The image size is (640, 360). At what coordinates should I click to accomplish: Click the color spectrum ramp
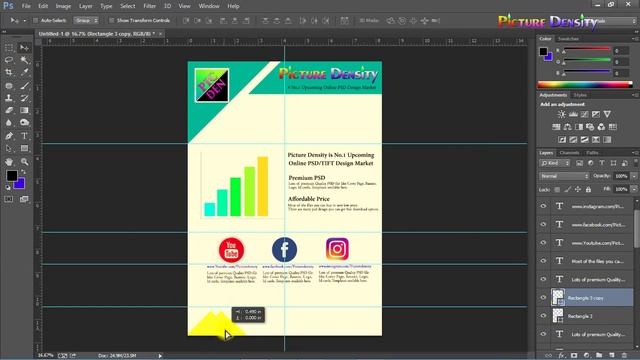pyautogui.click(x=585, y=84)
